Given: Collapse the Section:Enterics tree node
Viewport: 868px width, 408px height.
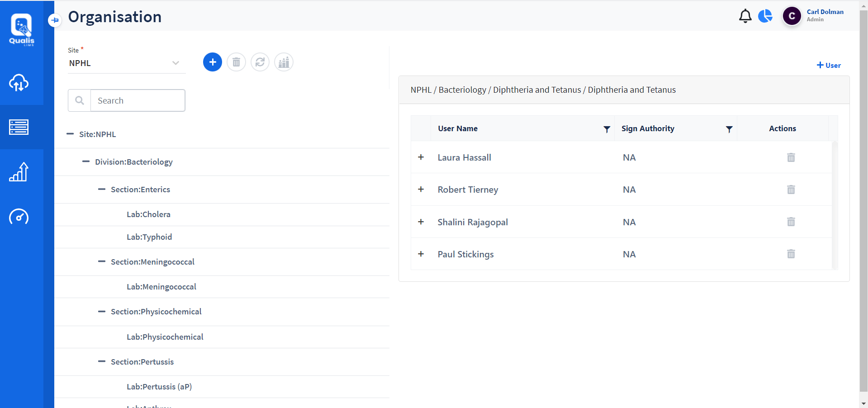Looking at the screenshot, I should (x=101, y=189).
